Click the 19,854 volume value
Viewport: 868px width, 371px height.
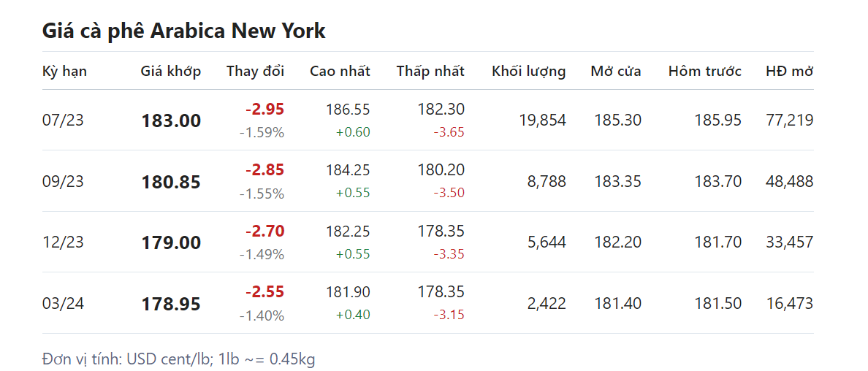(542, 121)
